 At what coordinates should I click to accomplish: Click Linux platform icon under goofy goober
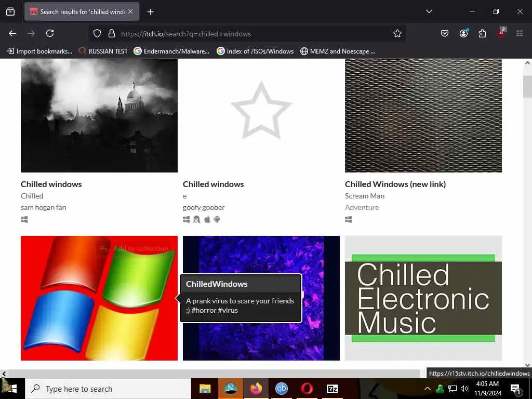coord(197,220)
